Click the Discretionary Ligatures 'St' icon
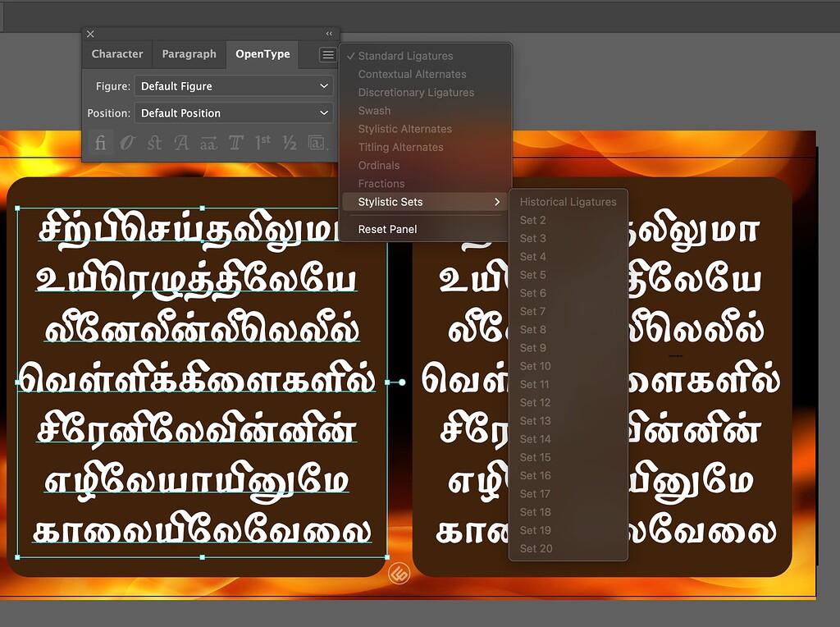This screenshot has width=840, height=627. [x=153, y=142]
